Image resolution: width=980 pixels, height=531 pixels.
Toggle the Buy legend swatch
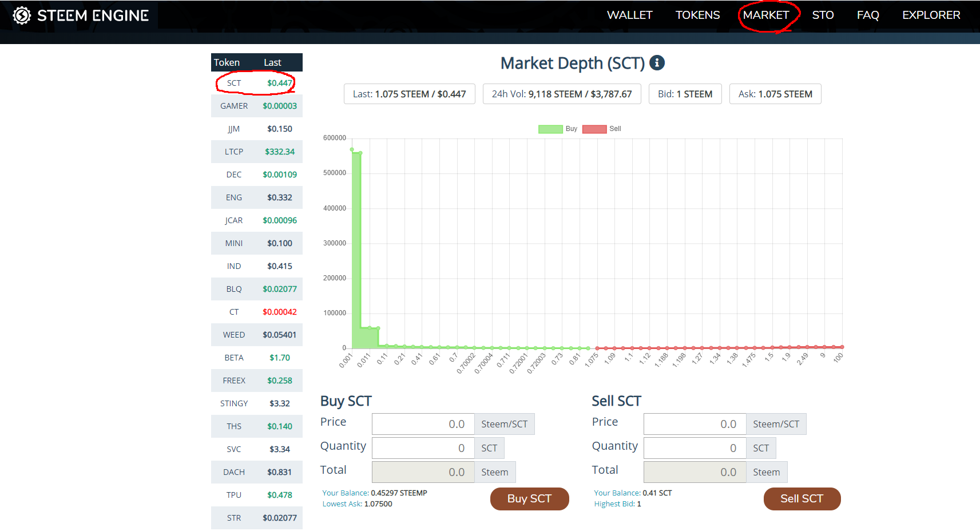point(550,129)
